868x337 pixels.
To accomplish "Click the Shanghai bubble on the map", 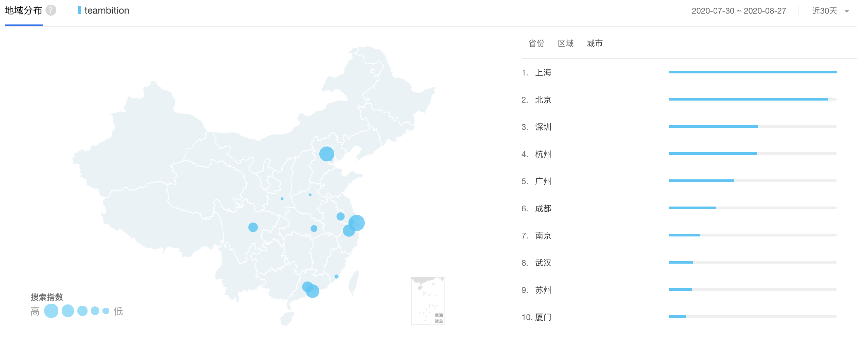I will click(357, 223).
